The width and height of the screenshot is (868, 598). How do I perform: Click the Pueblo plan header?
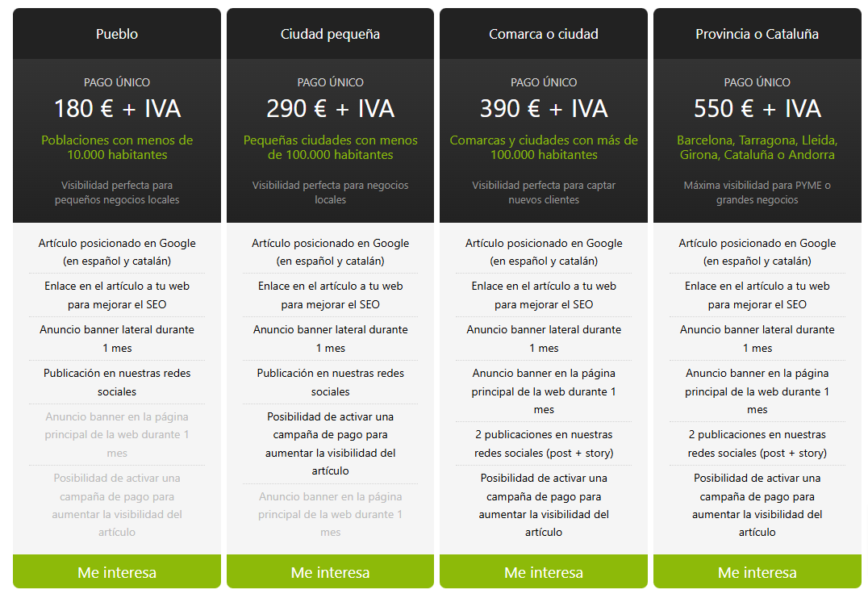(x=117, y=34)
